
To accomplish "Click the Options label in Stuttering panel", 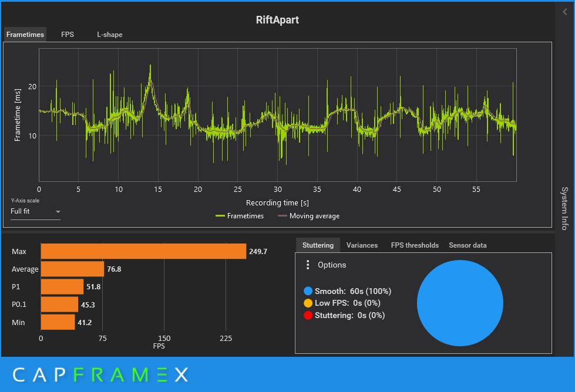I will 332,265.
